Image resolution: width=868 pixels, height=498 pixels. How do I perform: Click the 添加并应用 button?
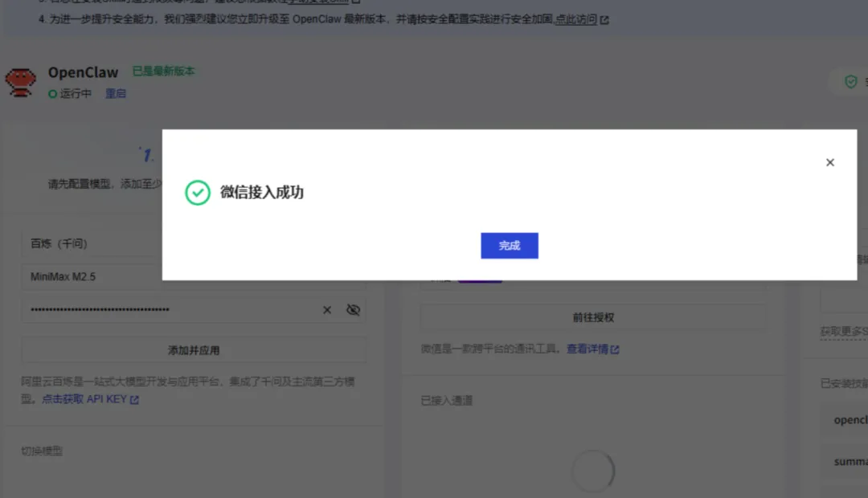(x=194, y=350)
